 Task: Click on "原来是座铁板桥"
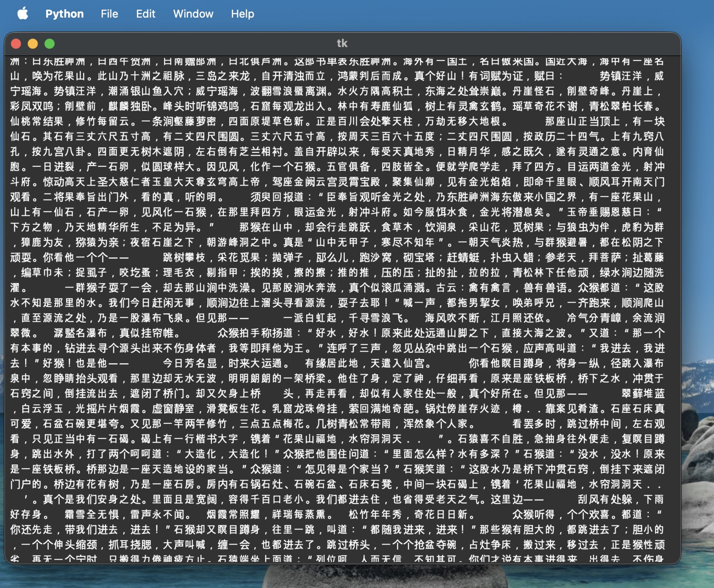pyautogui.click(x=528, y=378)
